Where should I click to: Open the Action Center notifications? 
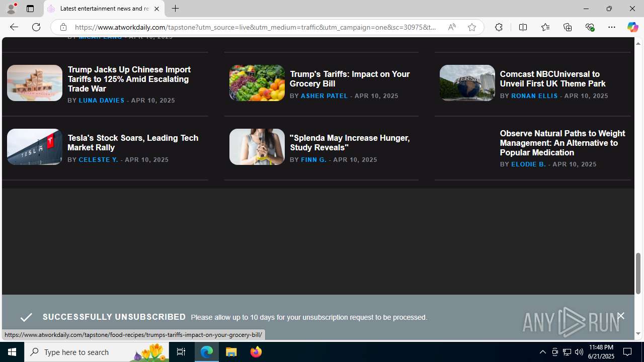click(628, 352)
